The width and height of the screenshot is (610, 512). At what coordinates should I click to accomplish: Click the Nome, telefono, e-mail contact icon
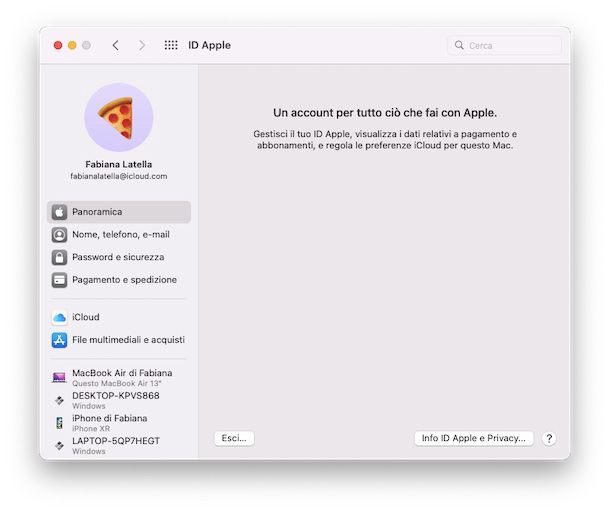tap(59, 235)
